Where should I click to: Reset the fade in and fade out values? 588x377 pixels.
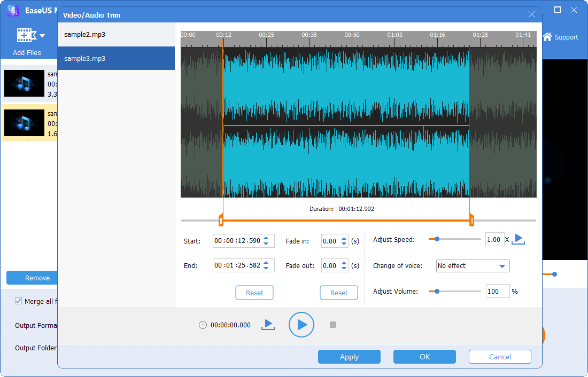(339, 293)
